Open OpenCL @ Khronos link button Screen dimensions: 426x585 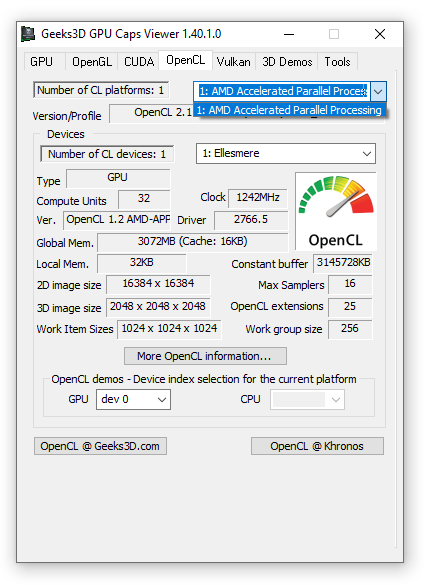pos(317,446)
